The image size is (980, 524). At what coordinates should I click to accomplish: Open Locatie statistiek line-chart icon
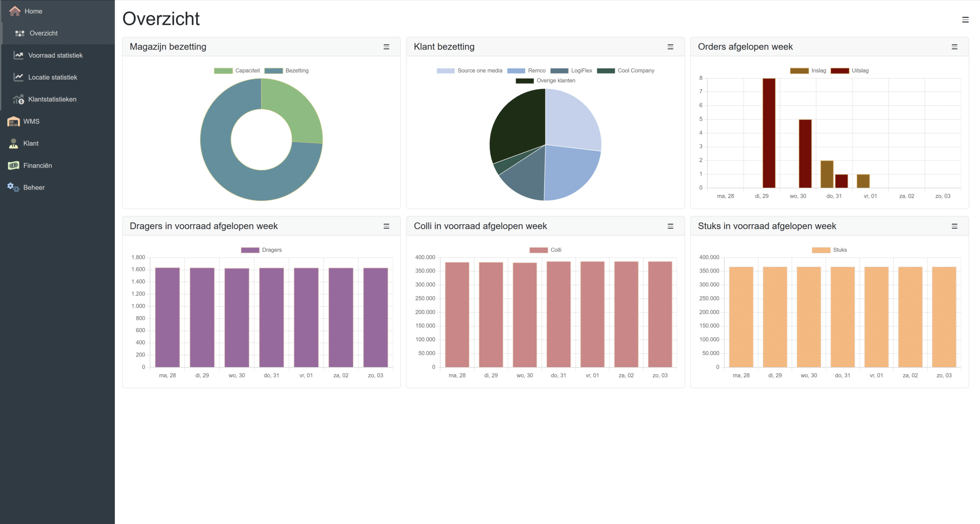pyautogui.click(x=18, y=77)
